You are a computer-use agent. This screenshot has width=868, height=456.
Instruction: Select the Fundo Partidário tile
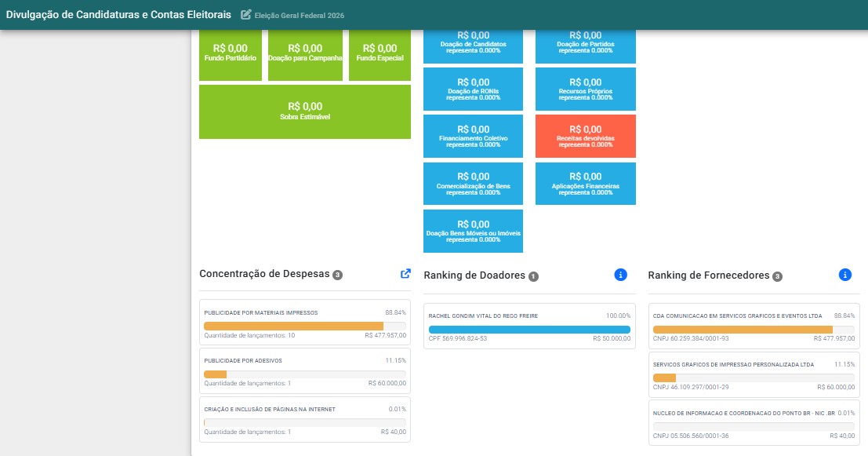point(231,55)
